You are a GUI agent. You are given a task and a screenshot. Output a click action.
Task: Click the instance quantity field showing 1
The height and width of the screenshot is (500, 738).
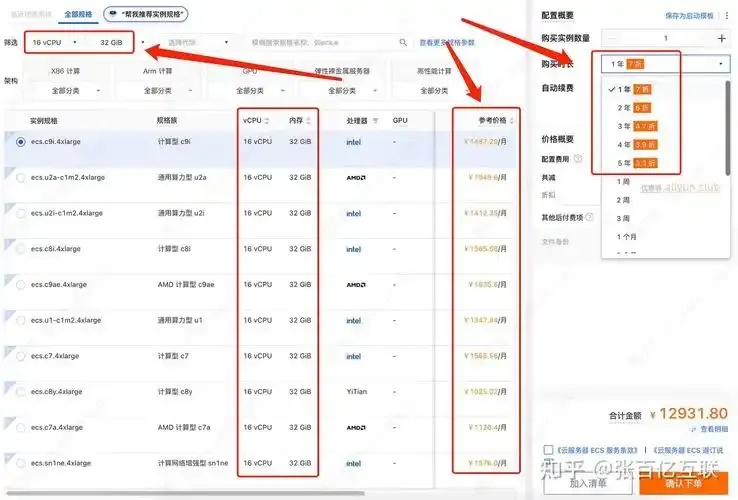(666, 38)
